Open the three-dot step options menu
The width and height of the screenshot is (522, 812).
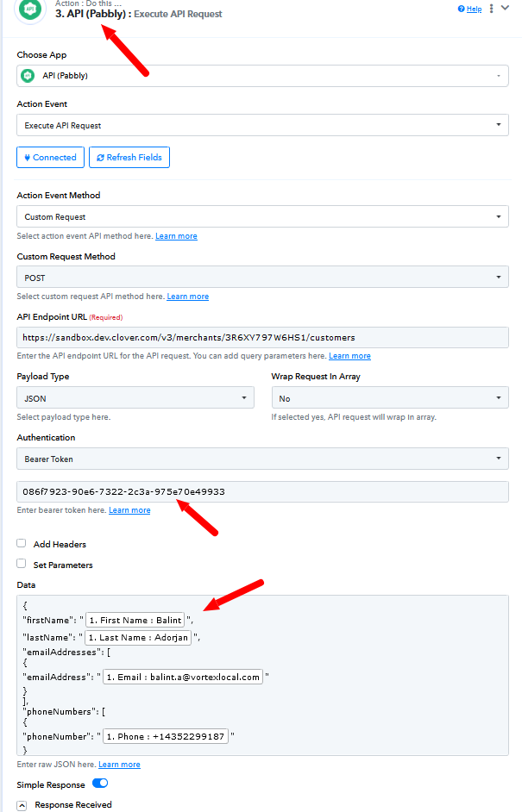pyautogui.click(x=492, y=9)
